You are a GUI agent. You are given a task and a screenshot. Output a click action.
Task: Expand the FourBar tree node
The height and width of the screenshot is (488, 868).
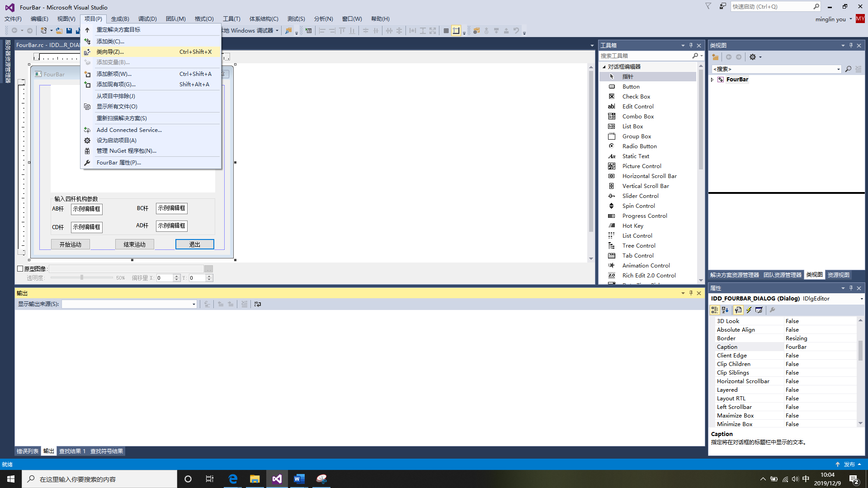(x=712, y=80)
